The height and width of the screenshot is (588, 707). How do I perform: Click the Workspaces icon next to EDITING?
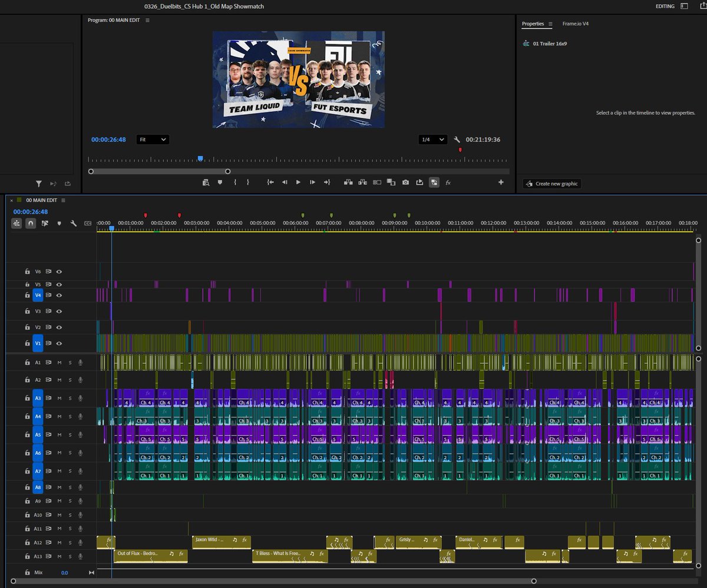pos(683,6)
